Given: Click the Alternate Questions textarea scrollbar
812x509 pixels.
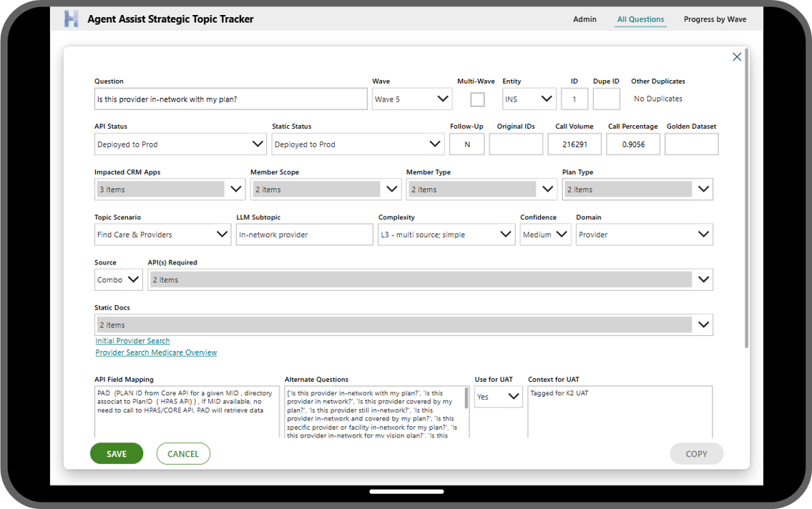Looking at the screenshot, I should [x=466, y=397].
